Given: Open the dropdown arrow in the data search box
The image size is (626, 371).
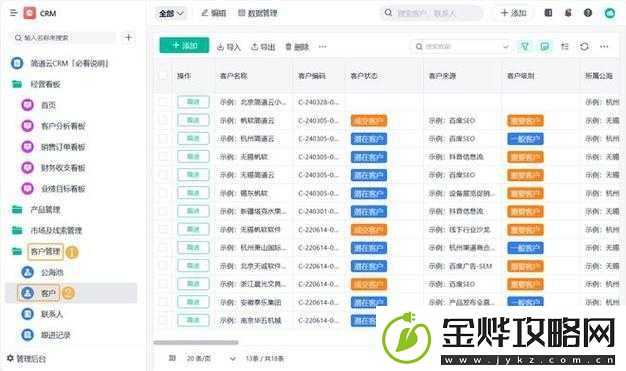Looking at the screenshot, I should pos(505,47).
